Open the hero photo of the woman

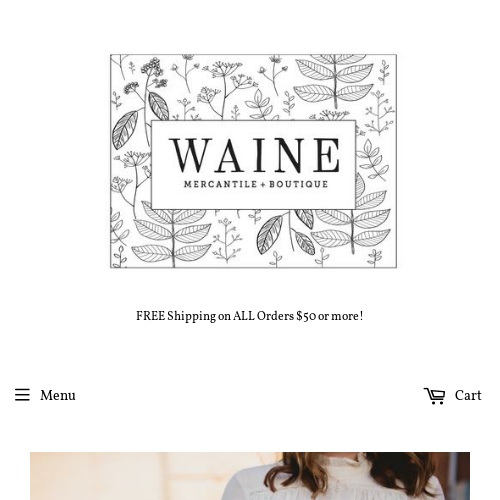[x=250, y=476]
